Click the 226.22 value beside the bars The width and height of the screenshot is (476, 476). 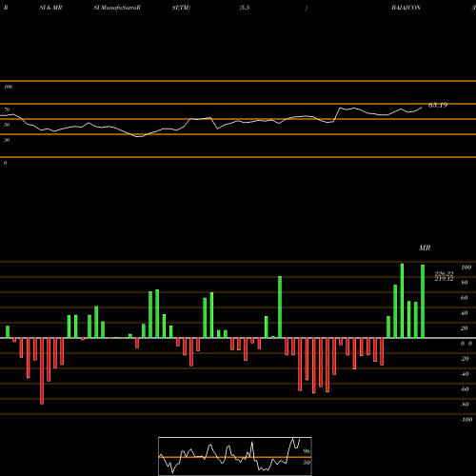(x=444, y=273)
